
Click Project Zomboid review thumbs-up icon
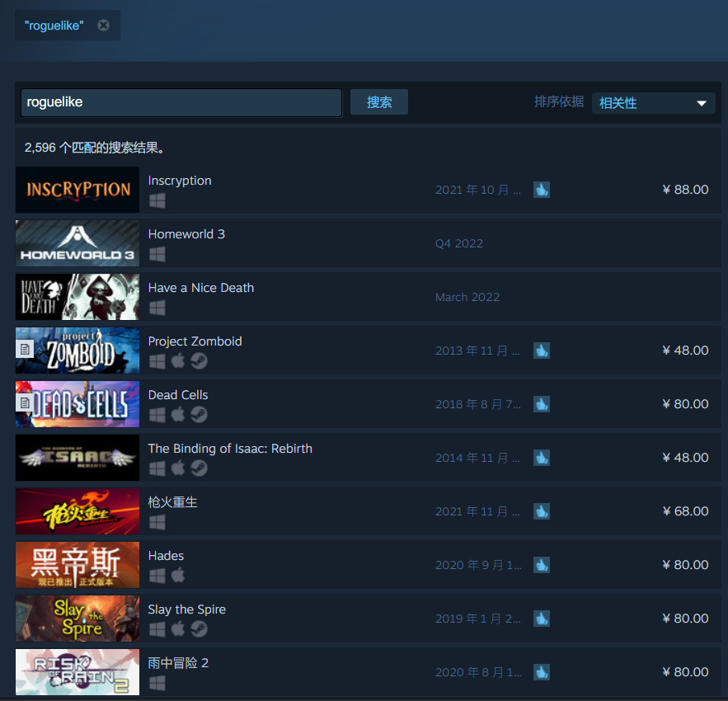pos(542,350)
